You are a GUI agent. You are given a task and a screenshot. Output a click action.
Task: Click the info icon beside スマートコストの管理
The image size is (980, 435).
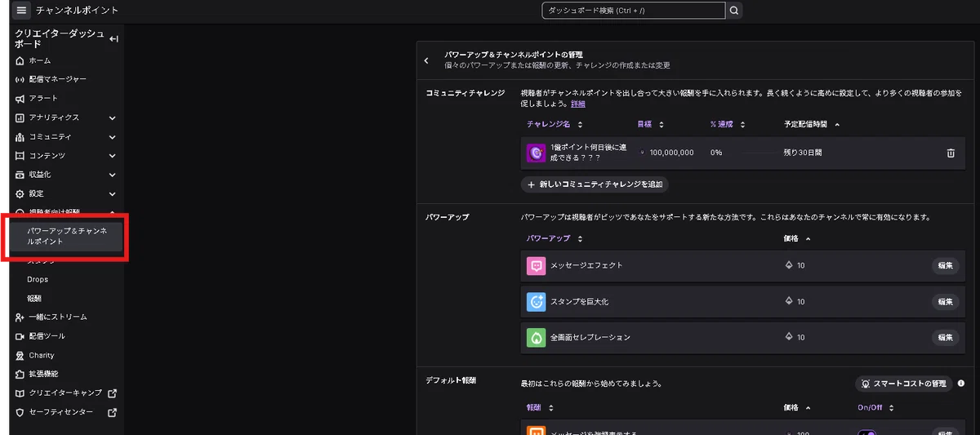click(961, 384)
